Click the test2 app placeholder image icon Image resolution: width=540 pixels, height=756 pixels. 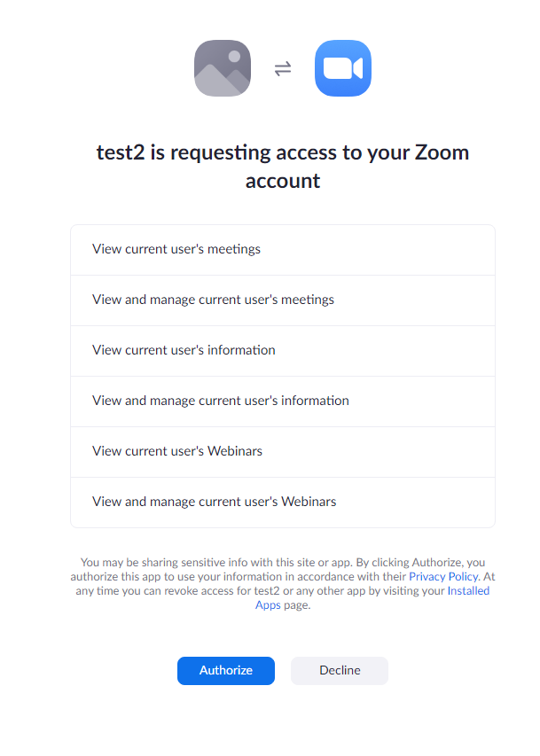223,68
